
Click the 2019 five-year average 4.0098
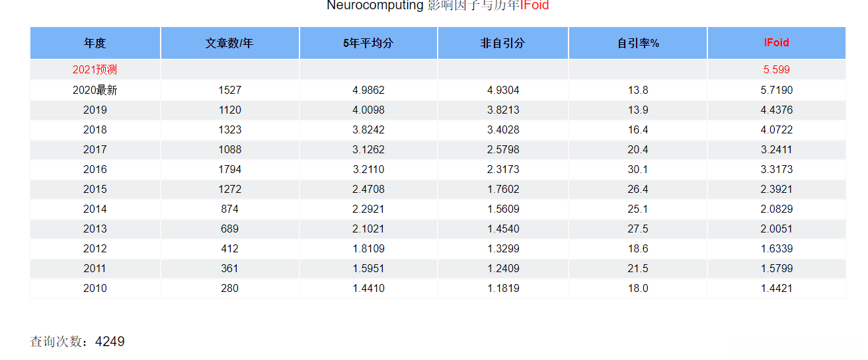(x=368, y=110)
